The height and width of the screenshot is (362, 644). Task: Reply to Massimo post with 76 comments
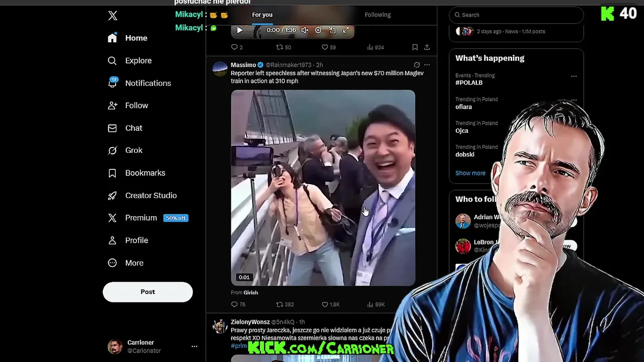[x=238, y=305]
